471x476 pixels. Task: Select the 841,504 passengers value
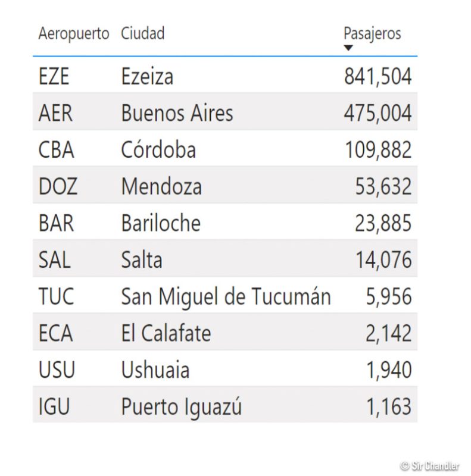point(378,76)
